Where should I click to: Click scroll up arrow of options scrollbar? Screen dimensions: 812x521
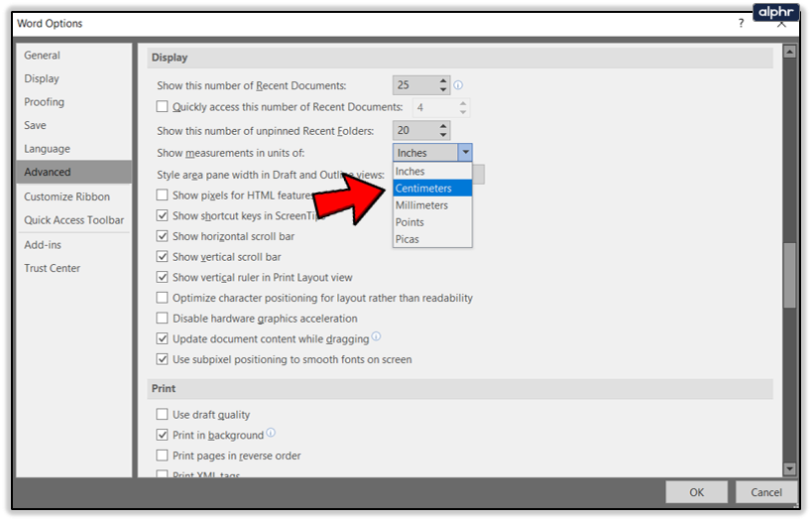(789, 52)
